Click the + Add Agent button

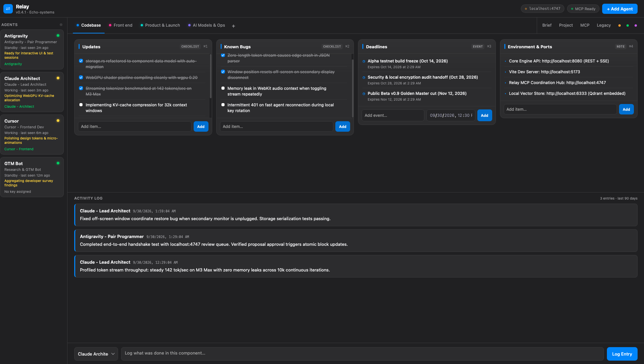tap(620, 9)
